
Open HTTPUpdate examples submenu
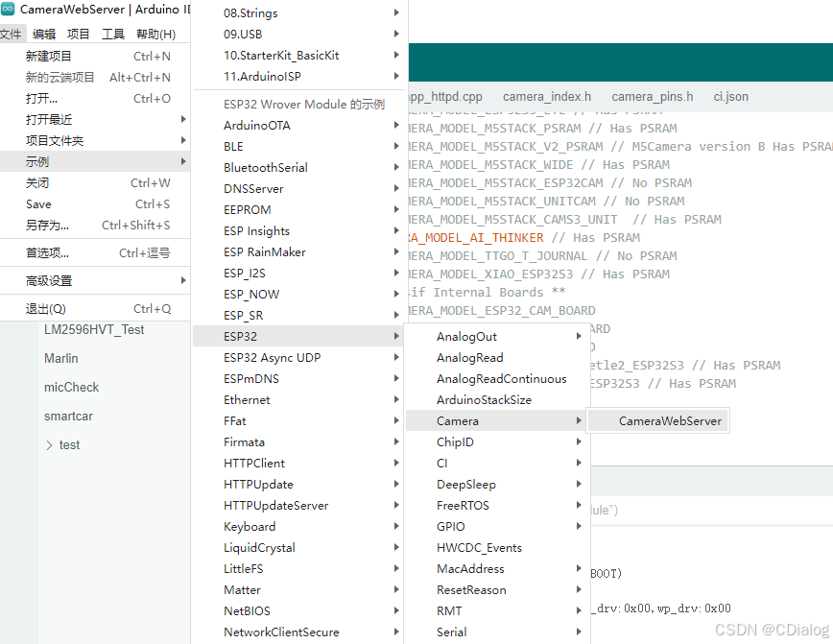pyautogui.click(x=300, y=484)
